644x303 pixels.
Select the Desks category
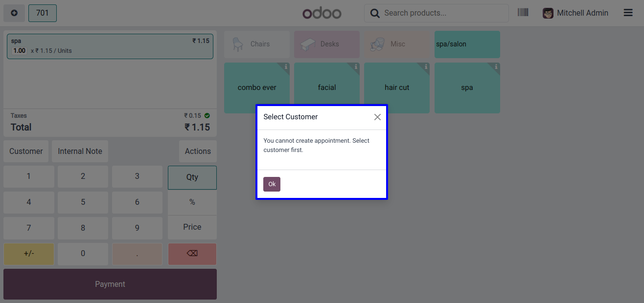click(x=327, y=44)
